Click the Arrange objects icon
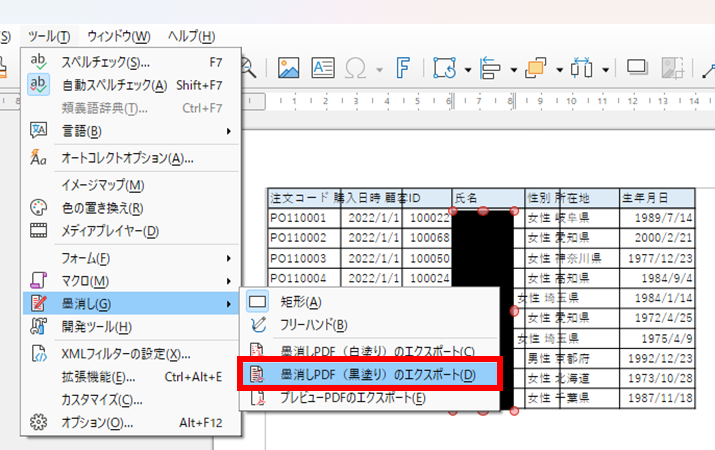Screen dimensions: 715x450 coord(535,69)
